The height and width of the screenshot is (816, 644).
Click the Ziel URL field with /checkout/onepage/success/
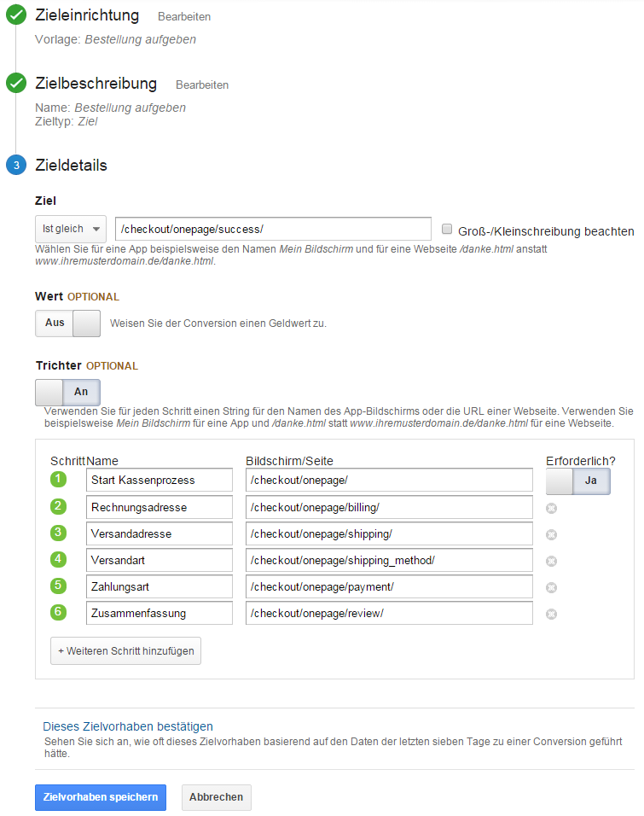click(273, 229)
